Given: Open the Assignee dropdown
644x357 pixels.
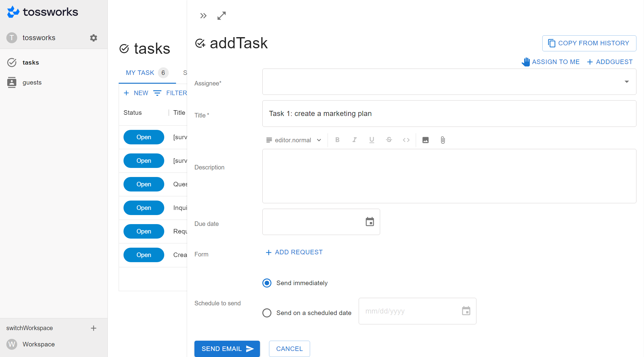Looking at the screenshot, I should point(449,82).
